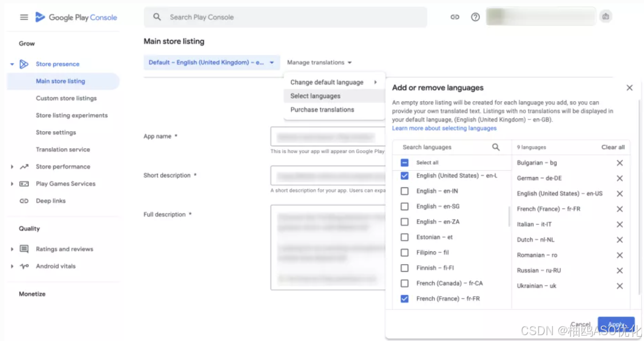
Task: Remove Russian – ru-RU from selected languages
Action: pos(619,271)
